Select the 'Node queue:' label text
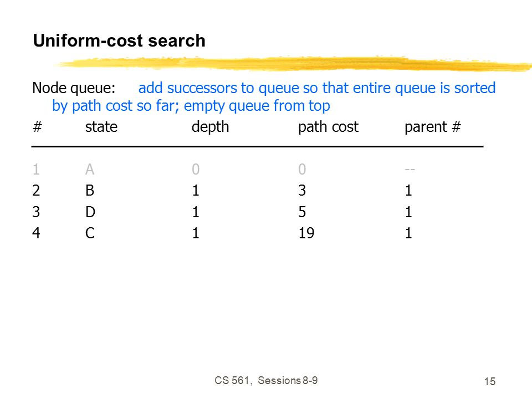Image resolution: width=532 pixels, height=399 pixels. (x=74, y=88)
